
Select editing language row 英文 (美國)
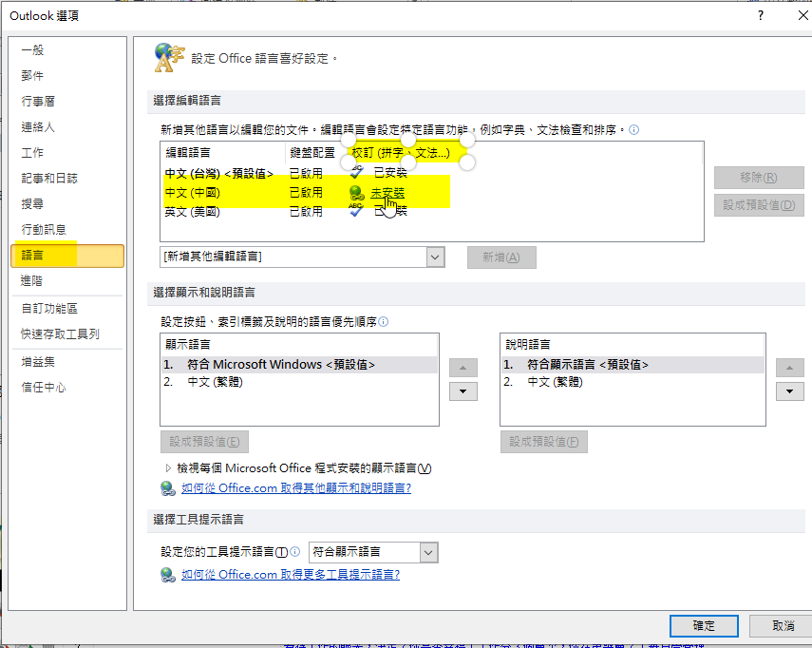tap(431, 211)
